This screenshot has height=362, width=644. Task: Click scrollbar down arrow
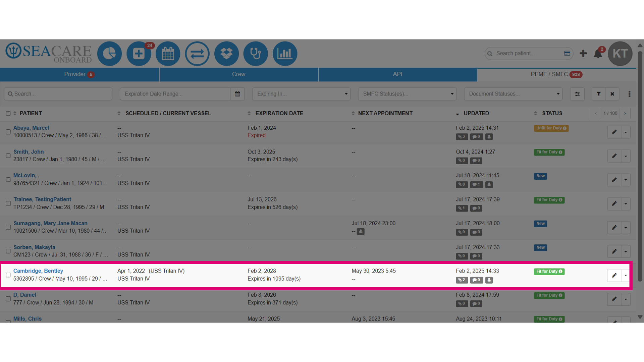[640, 317]
